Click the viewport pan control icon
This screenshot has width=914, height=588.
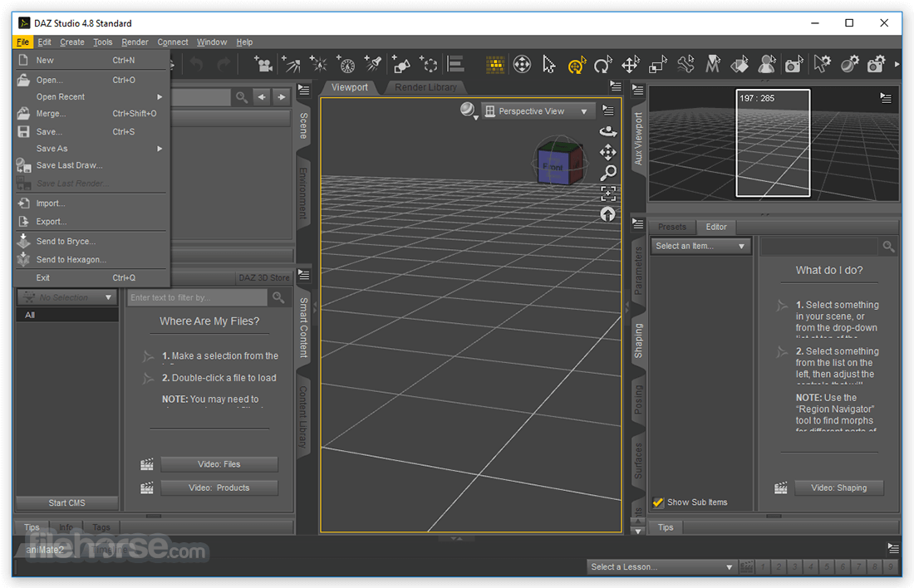click(608, 152)
